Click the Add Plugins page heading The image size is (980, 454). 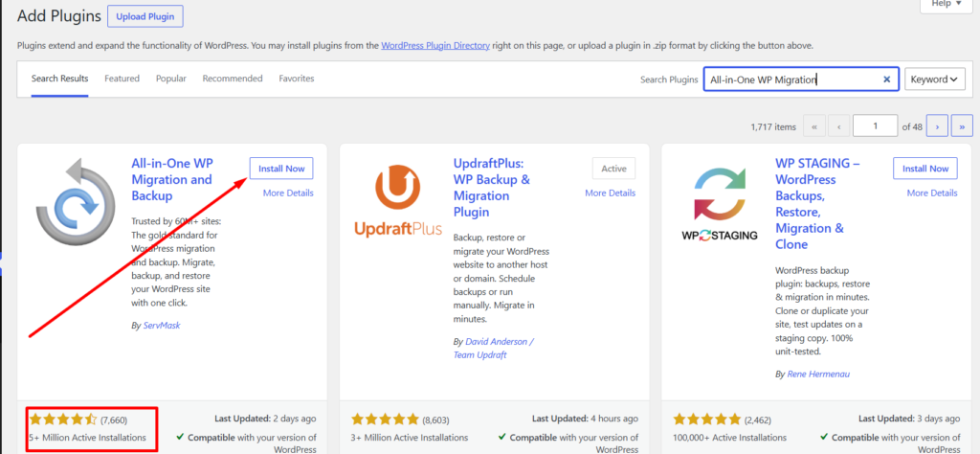[58, 16]
